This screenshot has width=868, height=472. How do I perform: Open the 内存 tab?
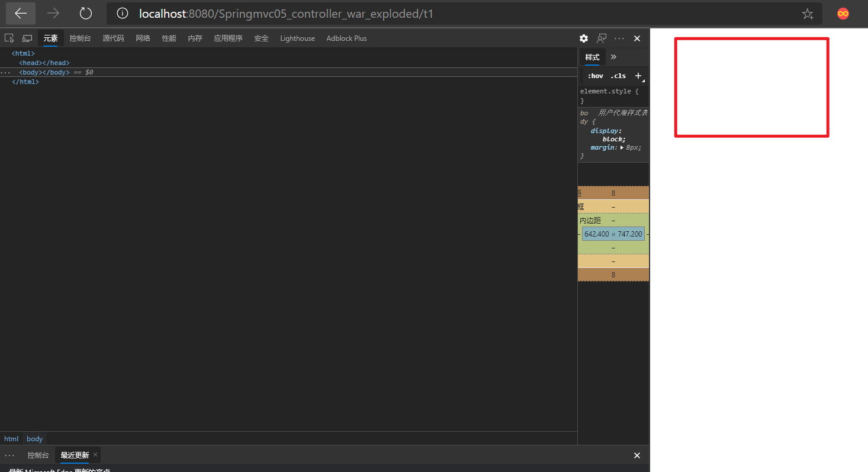[195, 38]
